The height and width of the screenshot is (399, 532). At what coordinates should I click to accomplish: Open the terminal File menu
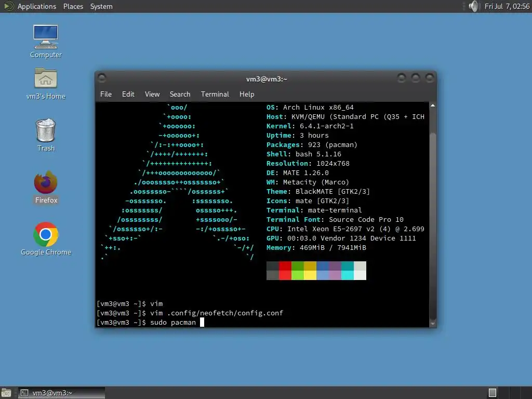pyautogui.click(x=106, y=95)
